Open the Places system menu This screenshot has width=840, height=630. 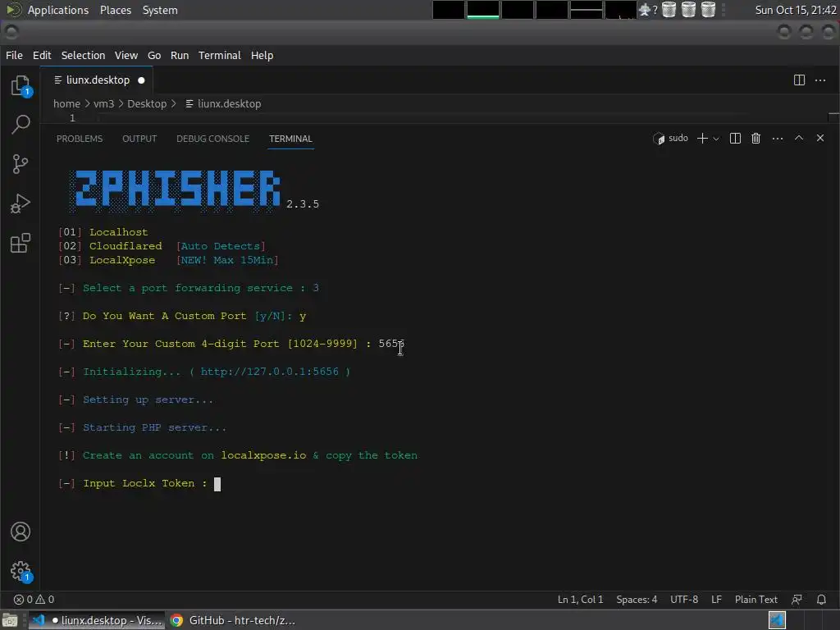coord(115,10)
